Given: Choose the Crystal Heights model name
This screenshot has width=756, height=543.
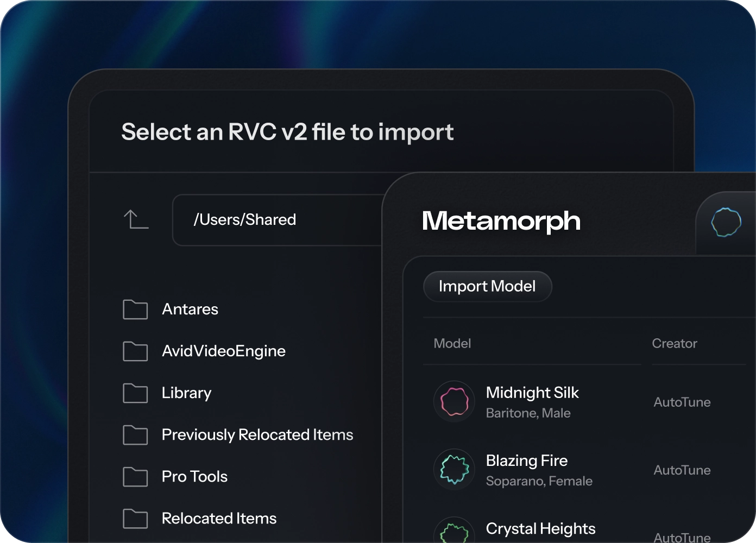Looking at the screenshot, I should coord(540,528).
